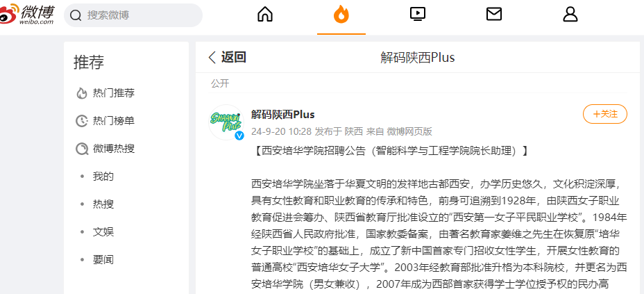Viewport: 644px width, 294px height.
Task: Select 要闻 in the sidebar
Action: (x=103, y=259)
